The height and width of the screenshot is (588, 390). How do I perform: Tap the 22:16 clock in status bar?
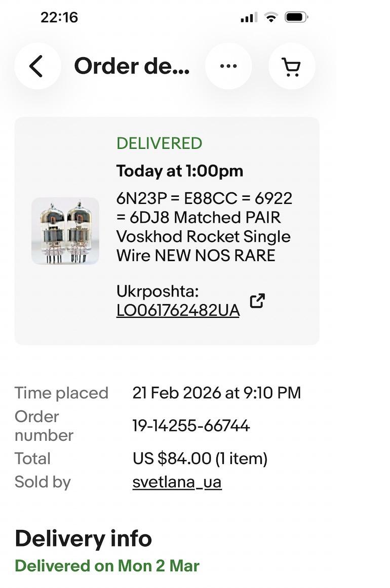59,18
